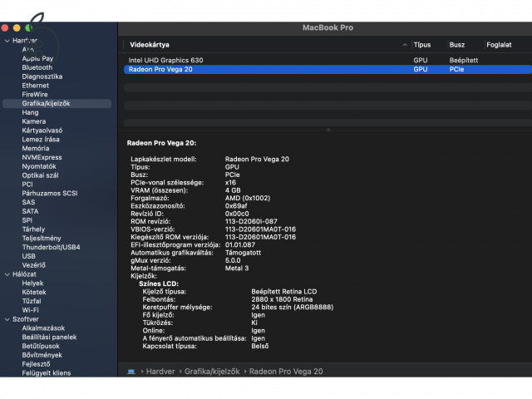The height and width of the screenshot is (399, 532).
Task: Click the red close window button
Action: [x=5, y=28]
